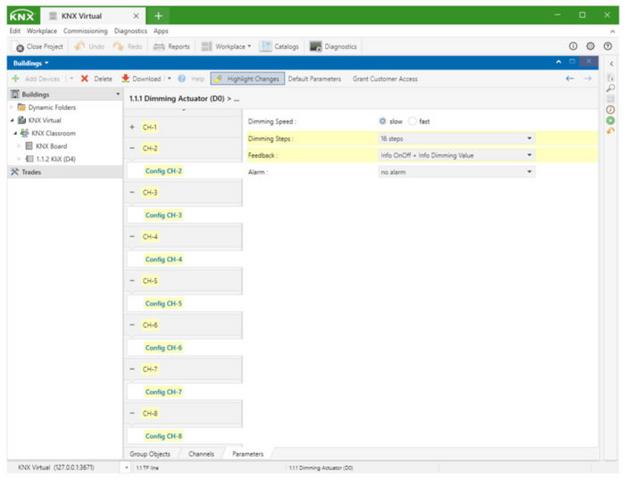Click the Close Project toolbar icon
The width and height of the screenshot is (625, 480).
pyautogui.click(x=20, y=47)
